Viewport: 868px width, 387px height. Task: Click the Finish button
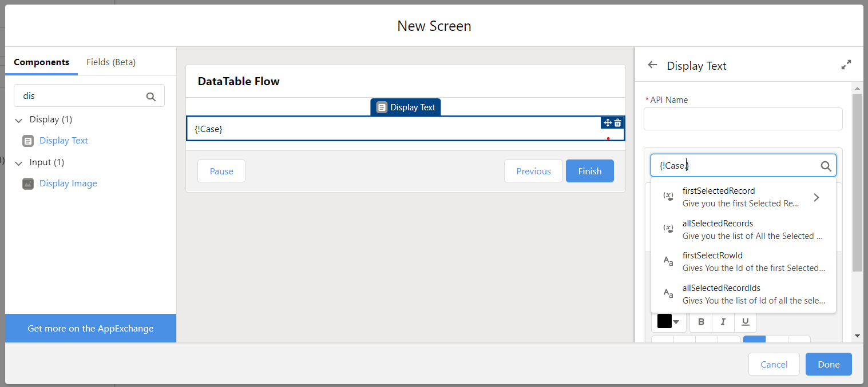(589, 170)
